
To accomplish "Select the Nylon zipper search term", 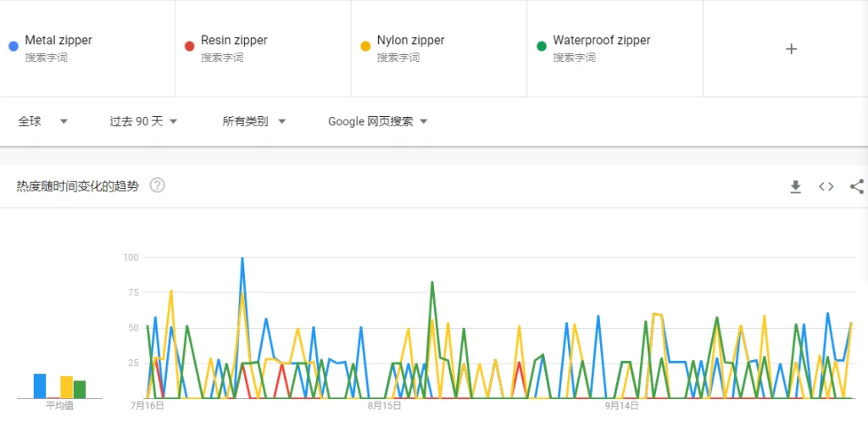I will [x=410, y=41].
